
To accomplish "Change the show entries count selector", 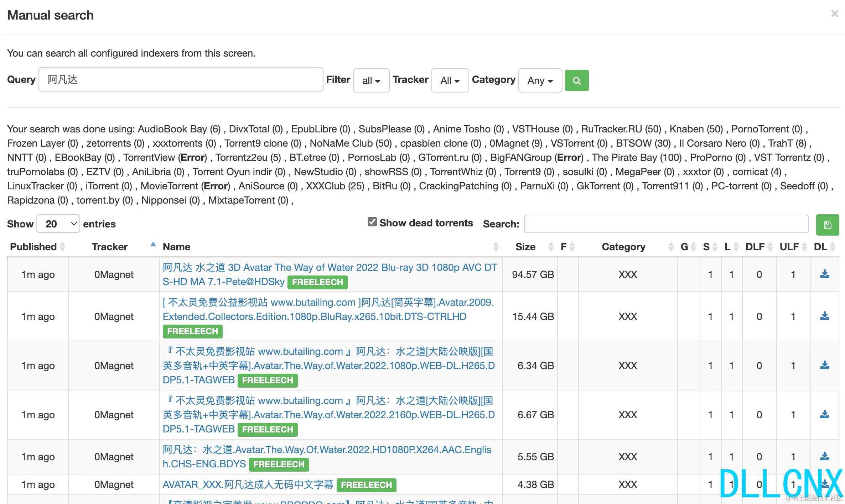I will [58, 224].
